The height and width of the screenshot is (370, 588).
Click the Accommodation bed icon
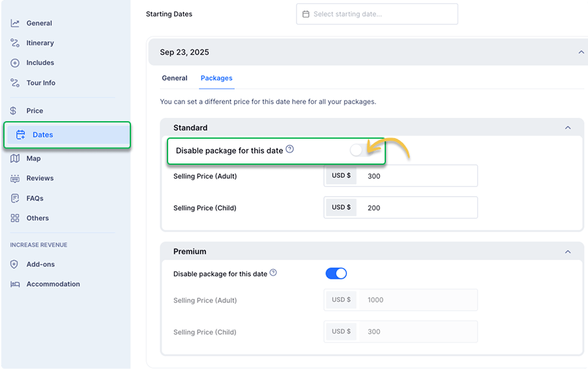[x=15, y=284]
